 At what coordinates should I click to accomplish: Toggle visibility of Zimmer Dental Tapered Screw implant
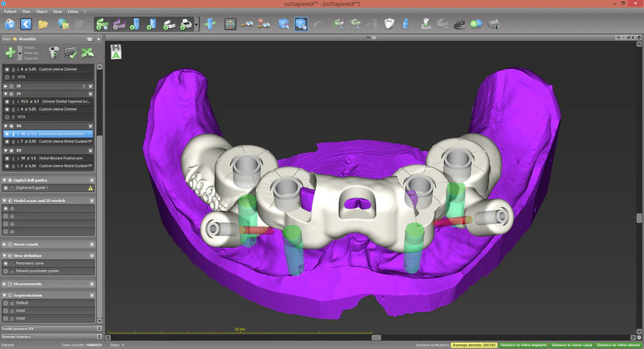[7, 101]
